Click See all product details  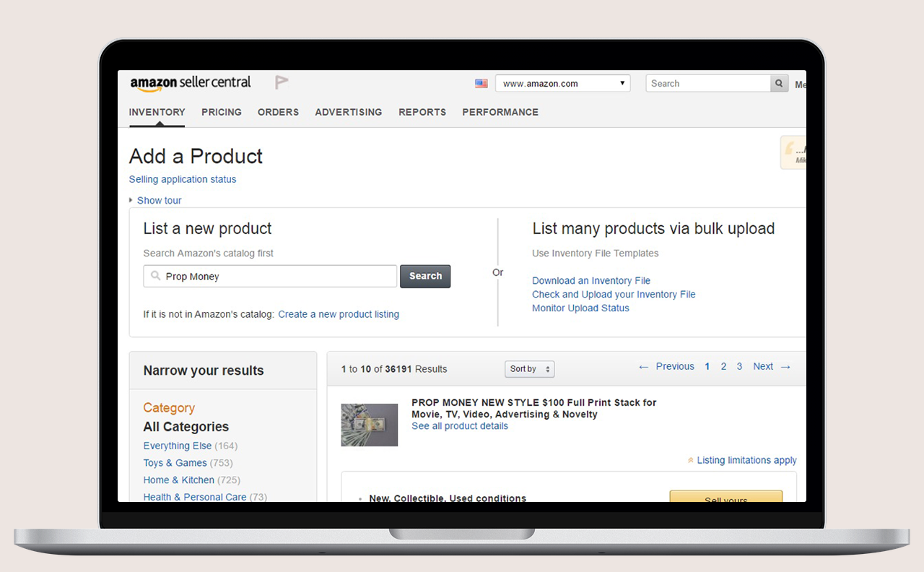[459, 425]
